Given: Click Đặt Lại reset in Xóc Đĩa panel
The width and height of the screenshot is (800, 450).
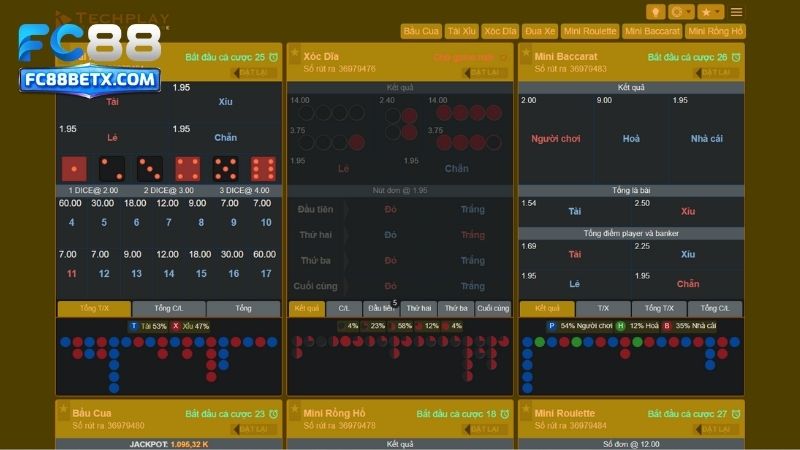Looking at the screenshot, I should 485,73.
